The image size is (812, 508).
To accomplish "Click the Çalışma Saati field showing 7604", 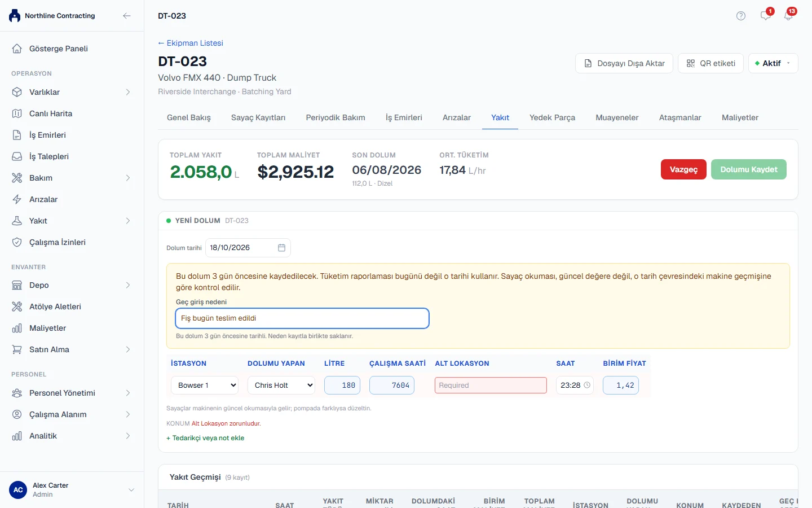I will point(392,385).
